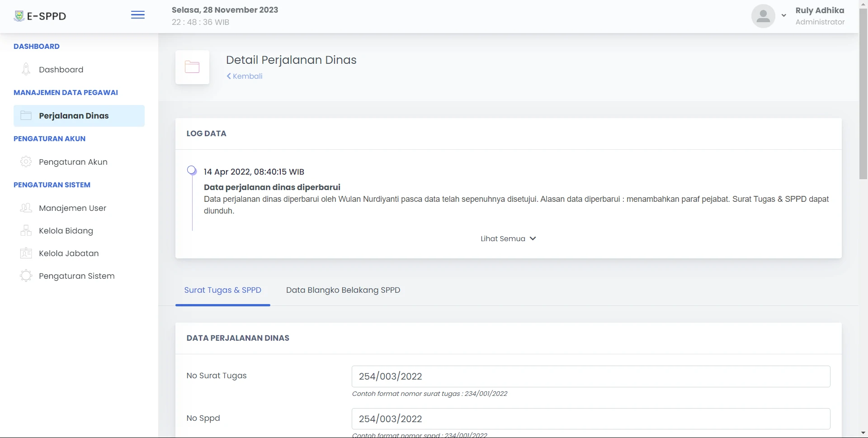Click the log timeline circle marker
This screenshot has width=868, height=438.
point(192,171)
